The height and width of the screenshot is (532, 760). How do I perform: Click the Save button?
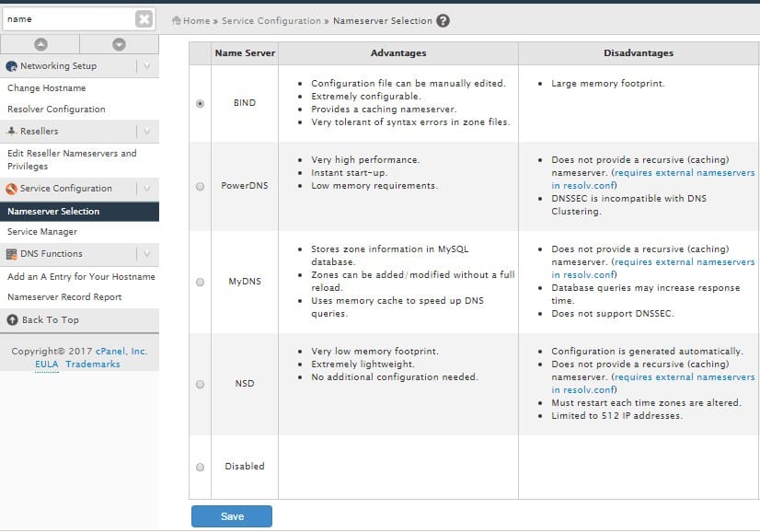[232, 516]
